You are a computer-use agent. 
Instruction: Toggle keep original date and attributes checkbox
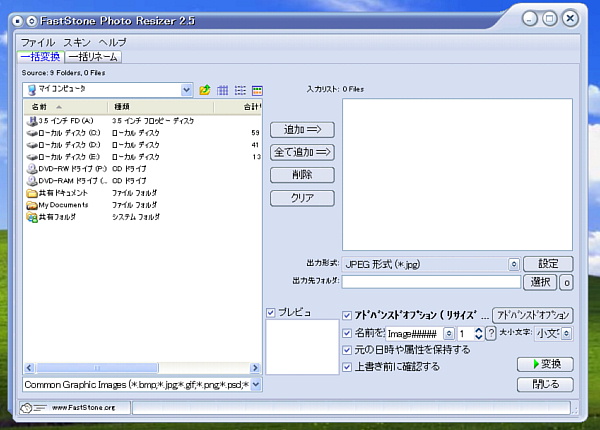pos(347,350)
